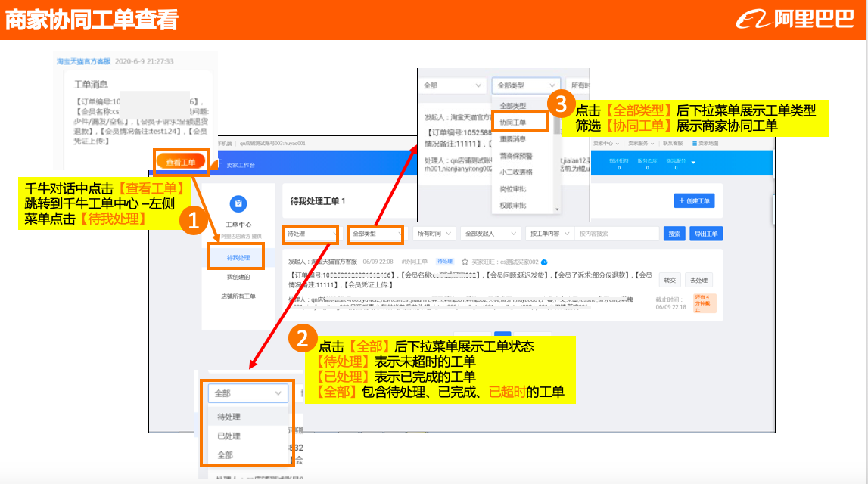This screenshot has height=484, width=868.
Task: Click the 联系客服 link in the top bar
Action: (x=673, y=144)
